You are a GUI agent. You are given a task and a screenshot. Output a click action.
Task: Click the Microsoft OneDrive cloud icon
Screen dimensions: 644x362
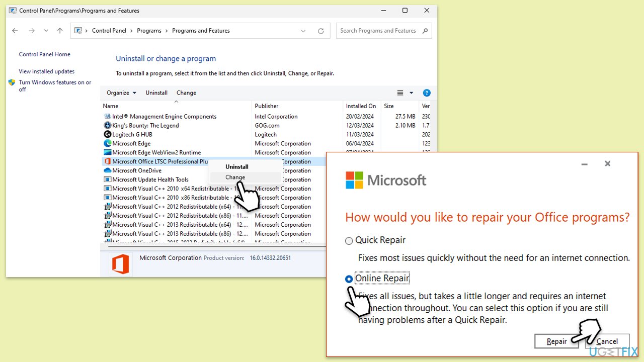point(107,170)
